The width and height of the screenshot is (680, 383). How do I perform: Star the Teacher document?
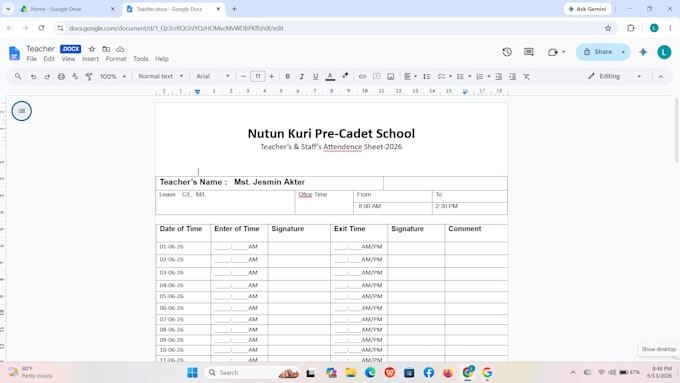pos(92,49)
